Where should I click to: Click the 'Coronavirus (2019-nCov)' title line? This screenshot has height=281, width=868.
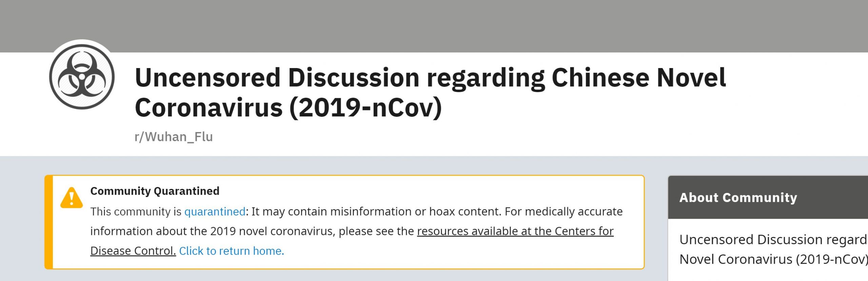pyautogui.click(x=288, y=108)
